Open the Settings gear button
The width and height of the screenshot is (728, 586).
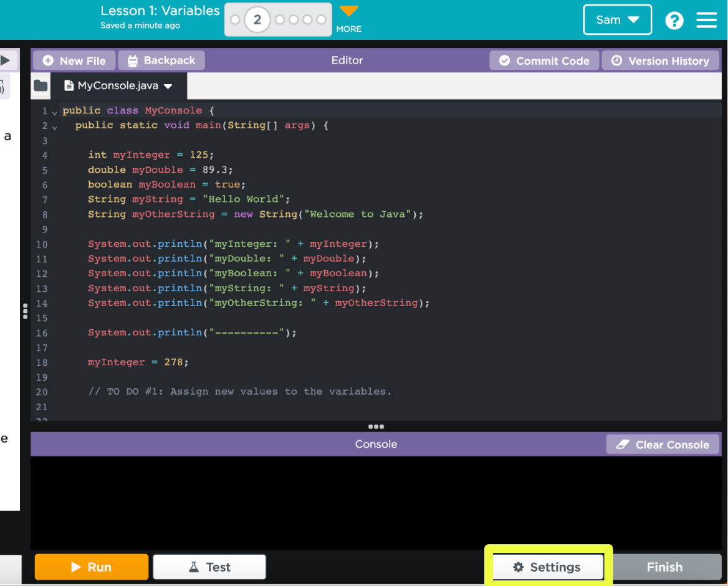point(547,567)
